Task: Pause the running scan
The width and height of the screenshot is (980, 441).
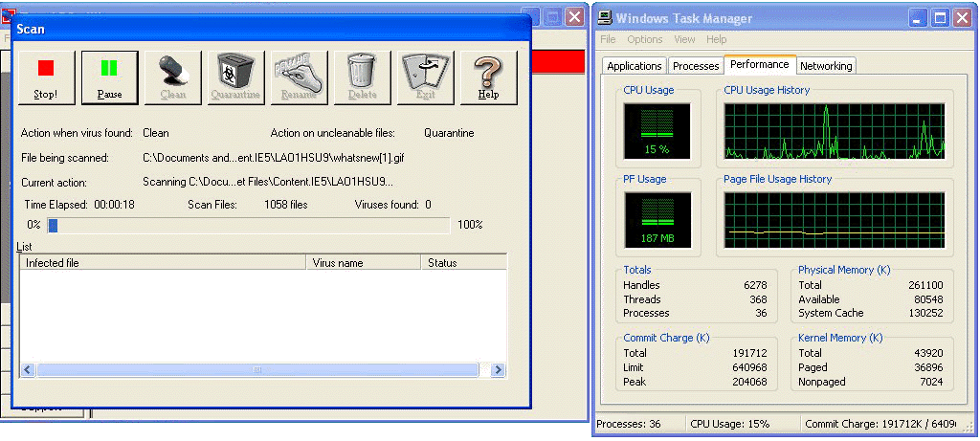Action: click(109, 77)
